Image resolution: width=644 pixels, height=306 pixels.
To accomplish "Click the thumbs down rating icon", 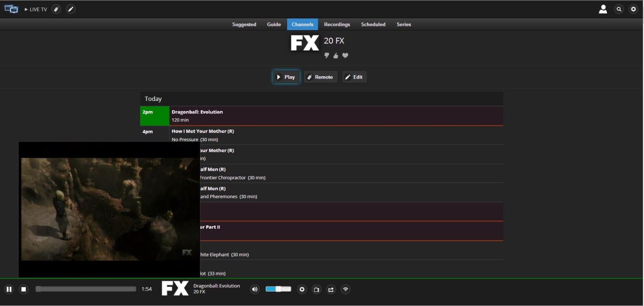I will 327,55.
